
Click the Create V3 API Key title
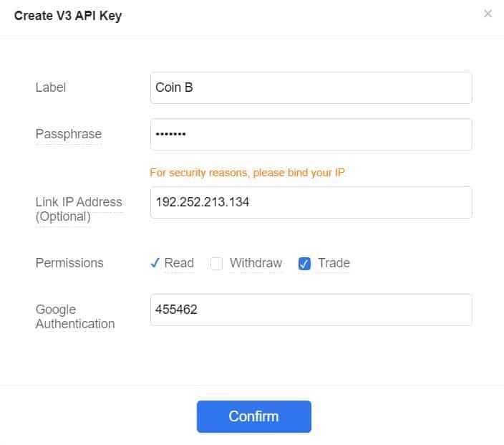[68, 16]
